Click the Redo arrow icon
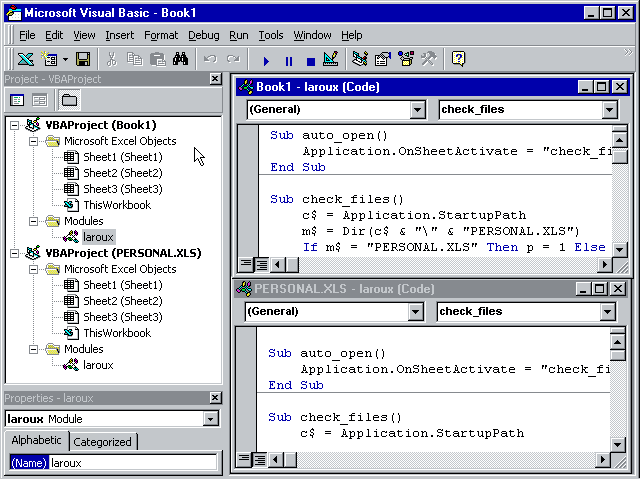 [233, 59]
